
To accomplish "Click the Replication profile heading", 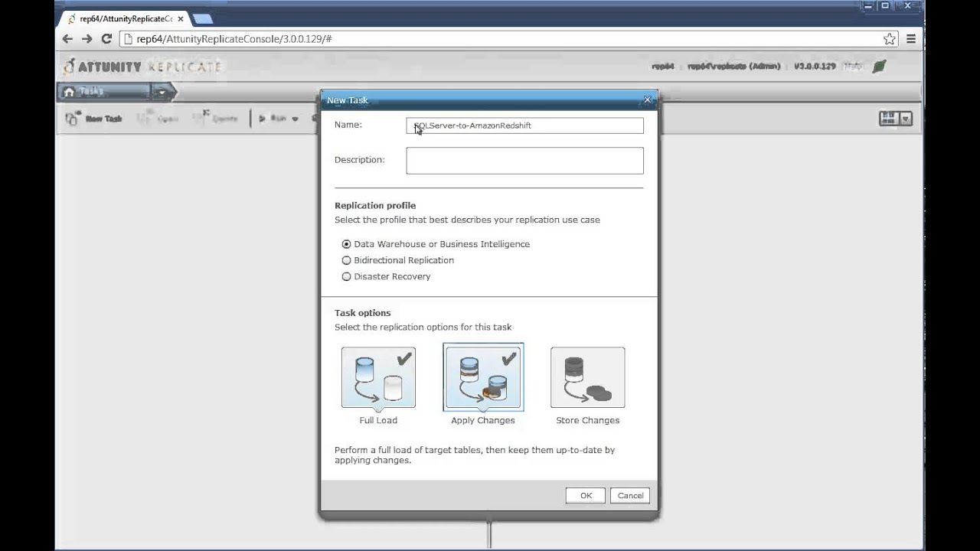I will click(375, 205).
